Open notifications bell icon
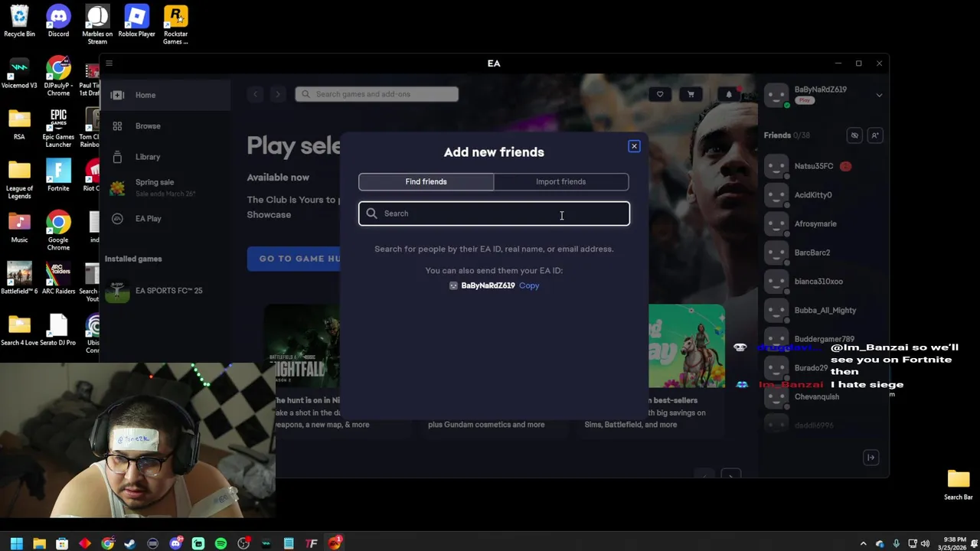Image resolution: width=980 pixels, height=551 pixels. [x=729, y=94]
